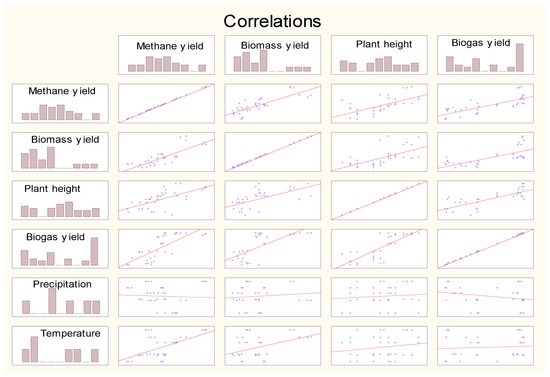The image size is (550, 377).
Task: Click the Correlations chart title
Action: [272, 21]
